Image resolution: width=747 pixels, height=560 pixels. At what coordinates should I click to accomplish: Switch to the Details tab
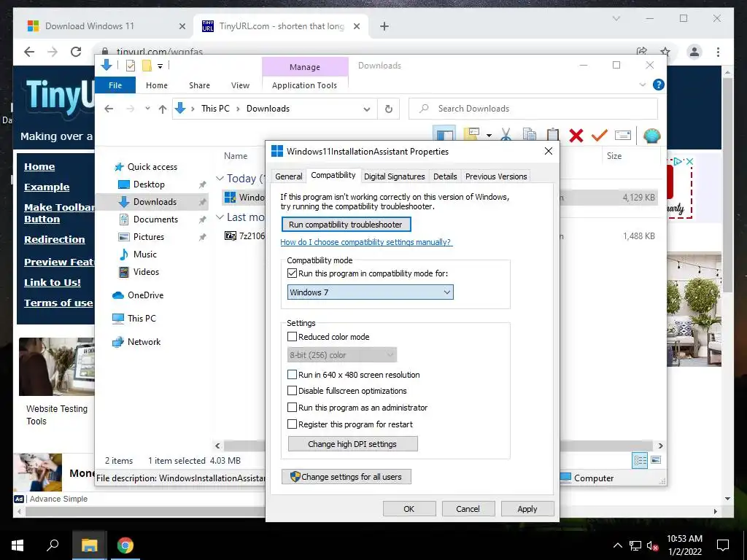[445, 176]
